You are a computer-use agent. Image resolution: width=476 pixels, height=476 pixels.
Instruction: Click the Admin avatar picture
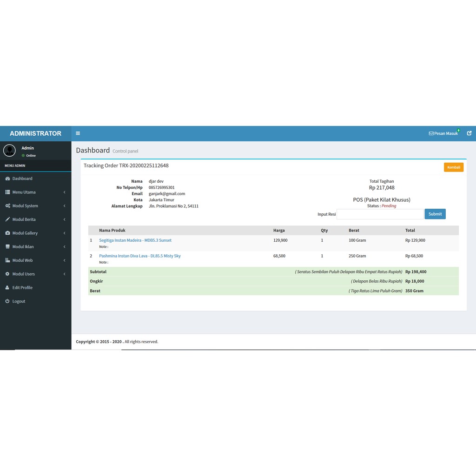(x=9, y=151)
